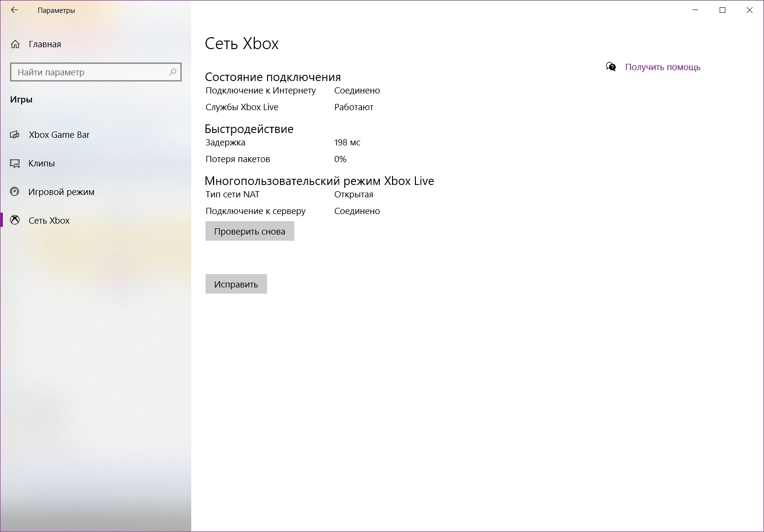The height and width of the screenshot is (532, 764).
Task: Click the Игры category heading
Action: point(21,100)
